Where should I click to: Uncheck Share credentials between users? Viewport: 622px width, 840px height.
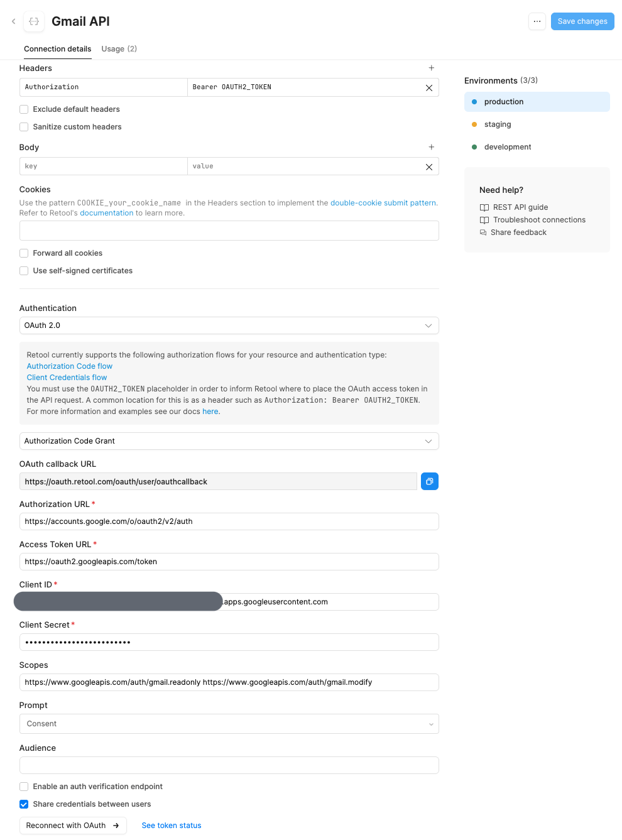[24, 804]
